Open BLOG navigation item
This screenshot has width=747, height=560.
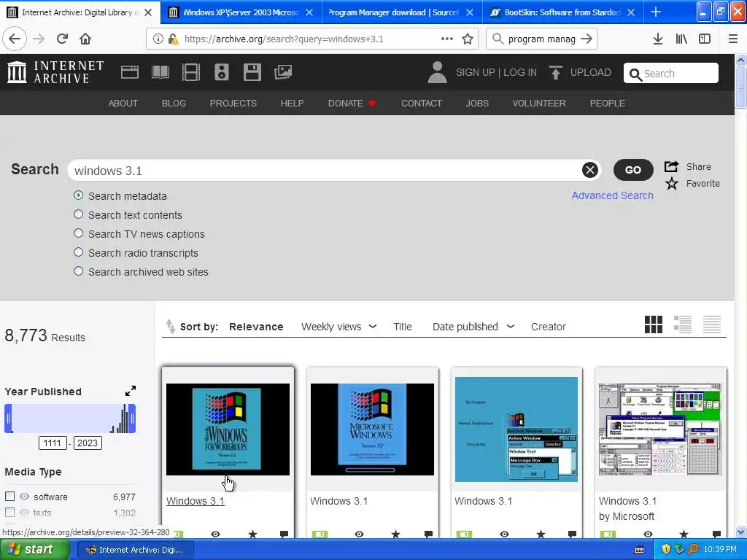coord(174,104)
